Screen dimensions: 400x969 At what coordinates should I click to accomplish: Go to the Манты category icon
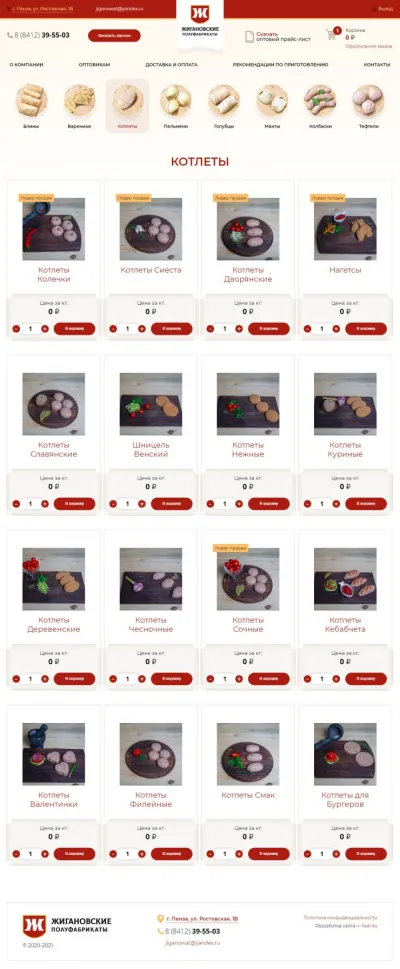[272, 100]
